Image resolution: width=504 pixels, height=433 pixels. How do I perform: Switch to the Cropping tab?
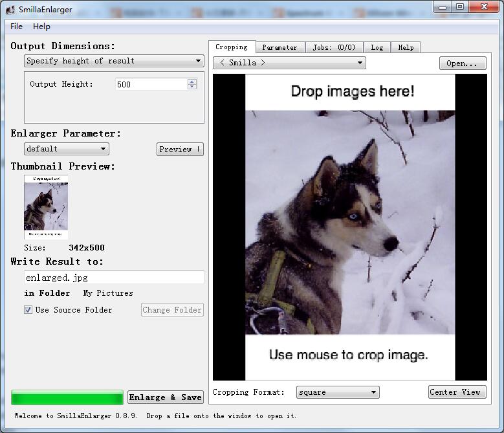click(x=232, y=47)
